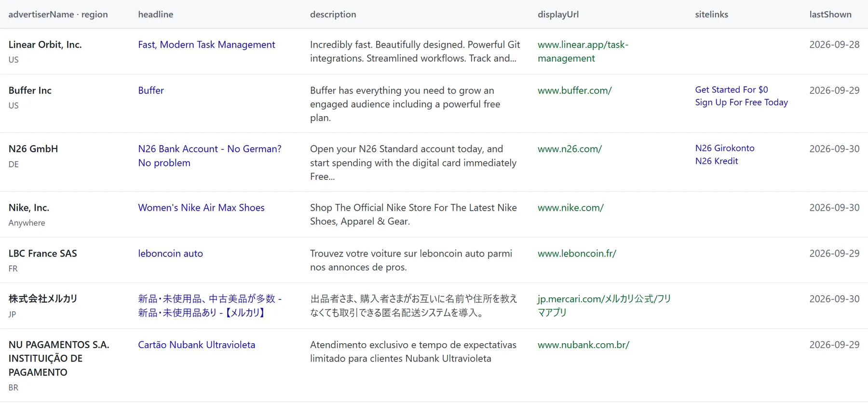
Task: Click the 'headline' column header
Action: (155, 14)
